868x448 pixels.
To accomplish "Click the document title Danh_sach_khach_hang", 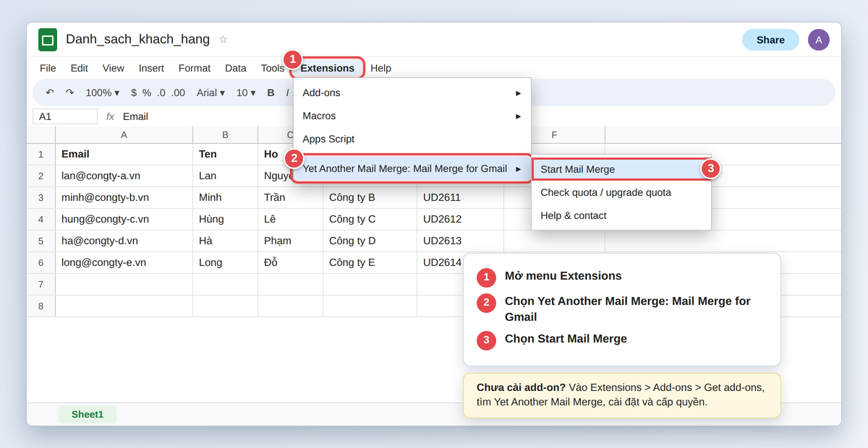I will (x=137, y=39).
